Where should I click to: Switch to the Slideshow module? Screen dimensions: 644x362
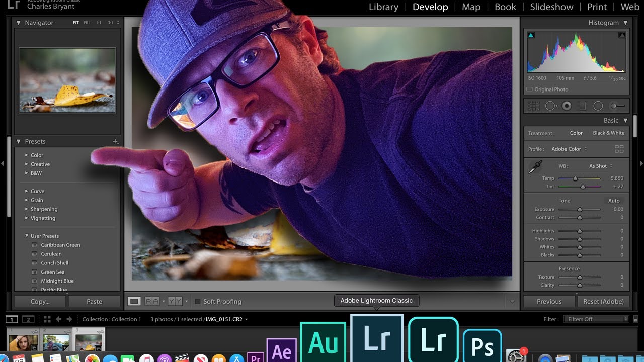click(x=551, y=7)
